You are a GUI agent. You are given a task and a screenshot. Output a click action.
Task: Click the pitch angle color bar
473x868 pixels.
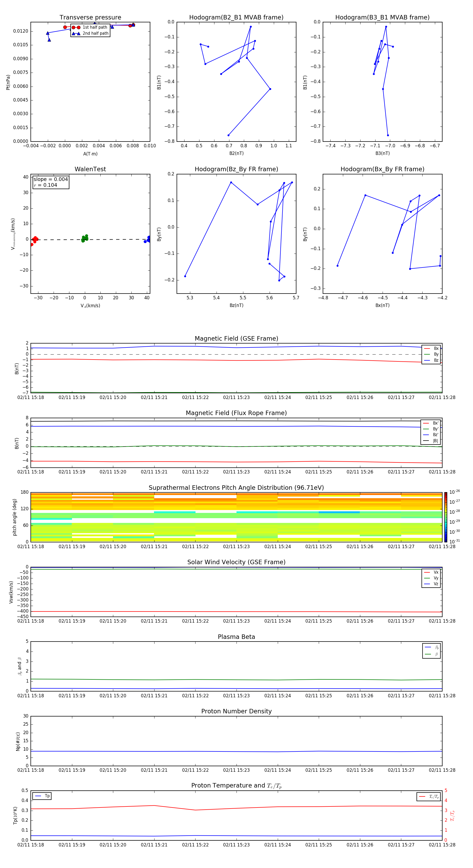pyautogui.click(x=446, y=517)
